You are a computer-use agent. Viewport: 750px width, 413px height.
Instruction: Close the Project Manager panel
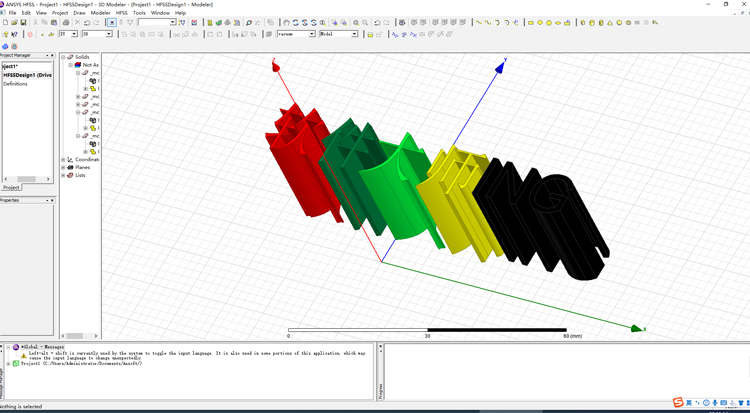54,56
